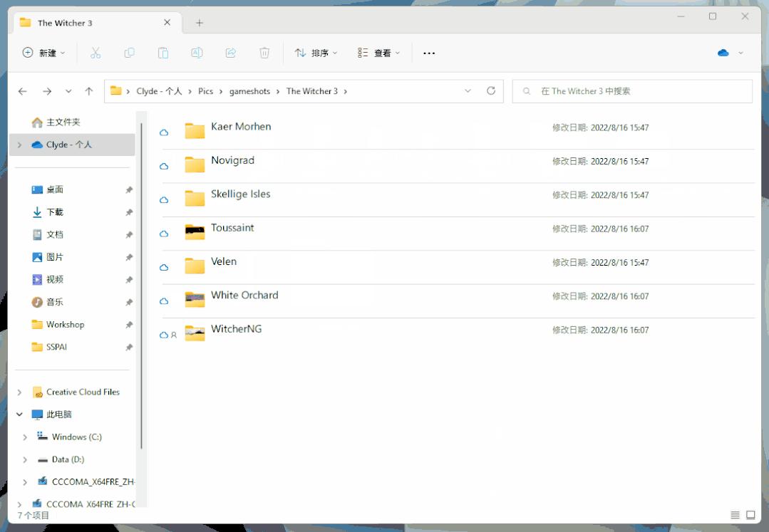Go back with the left arrow
Image resolution: width=769 pixels, height=532 pixels.
(x=23, y=91)
